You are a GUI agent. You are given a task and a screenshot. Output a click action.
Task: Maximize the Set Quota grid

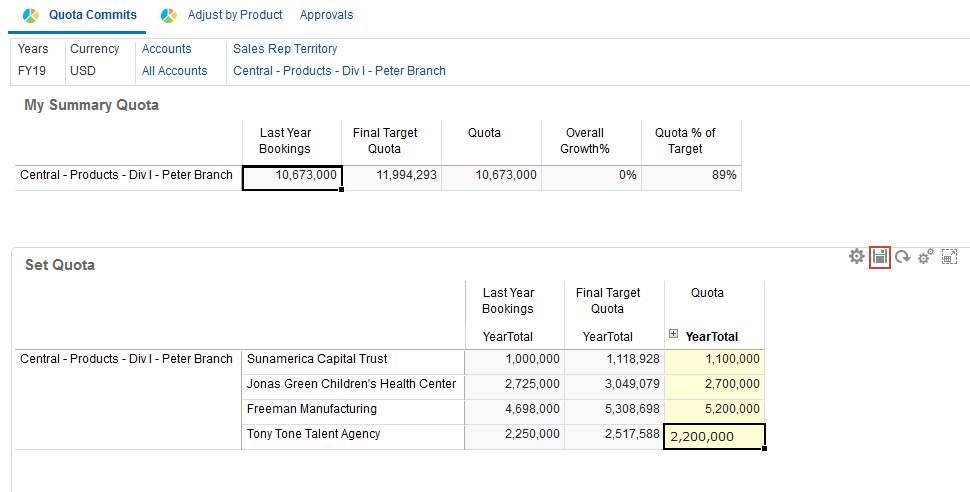tap(950, 257)
